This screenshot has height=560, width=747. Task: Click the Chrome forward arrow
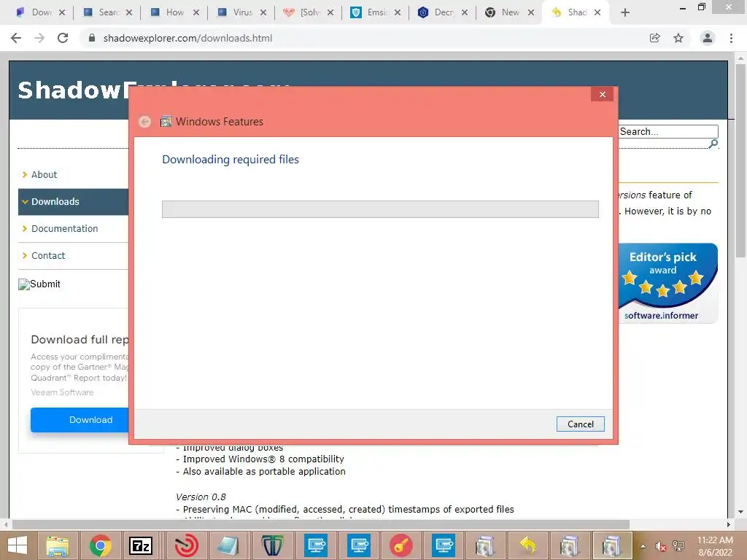39,38
